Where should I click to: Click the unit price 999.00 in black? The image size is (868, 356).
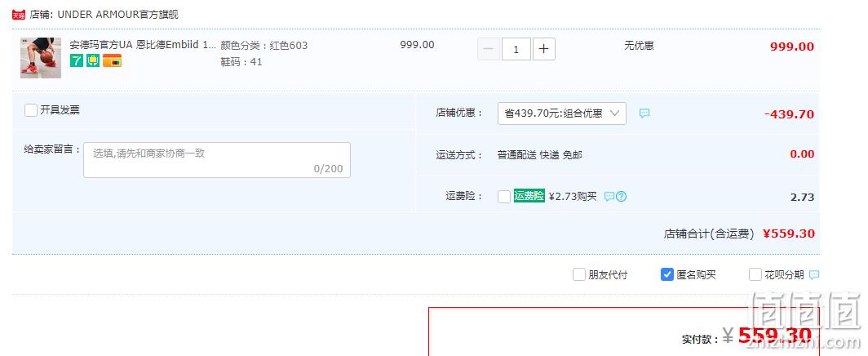418,45
